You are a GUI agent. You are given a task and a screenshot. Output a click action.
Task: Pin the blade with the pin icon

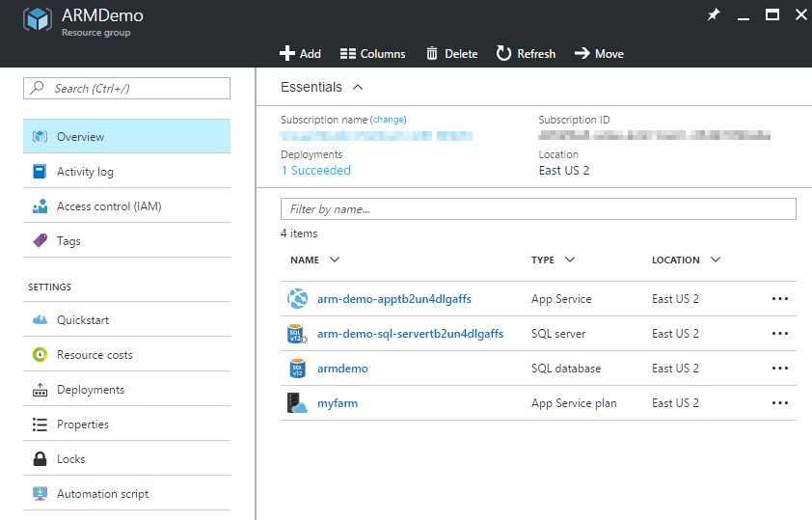(714, 14)
